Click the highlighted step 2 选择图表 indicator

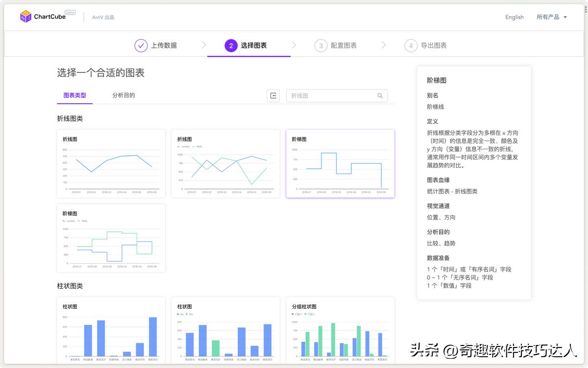coord(231,45)
